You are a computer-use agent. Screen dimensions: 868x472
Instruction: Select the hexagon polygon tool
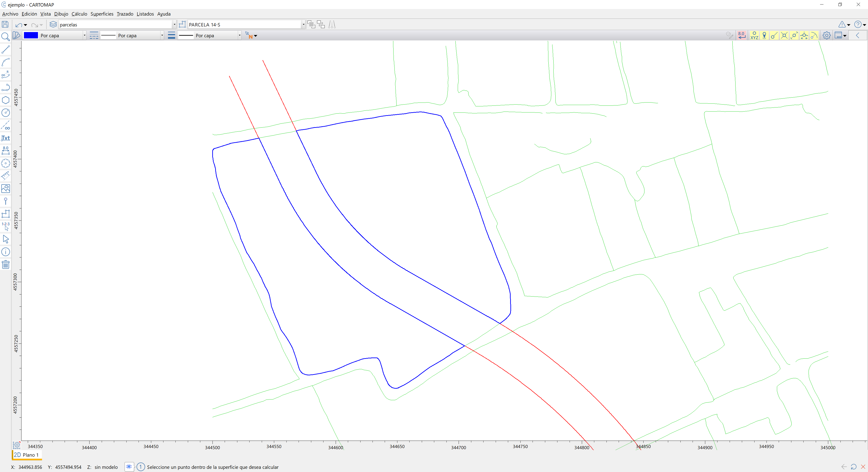pos(5,100)
